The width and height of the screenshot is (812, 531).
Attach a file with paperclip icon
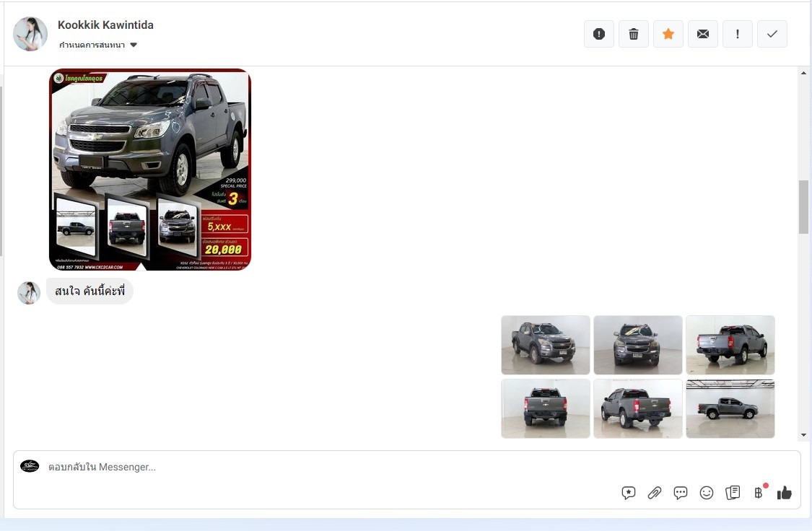pyautogui.click(x=655, y=493)
